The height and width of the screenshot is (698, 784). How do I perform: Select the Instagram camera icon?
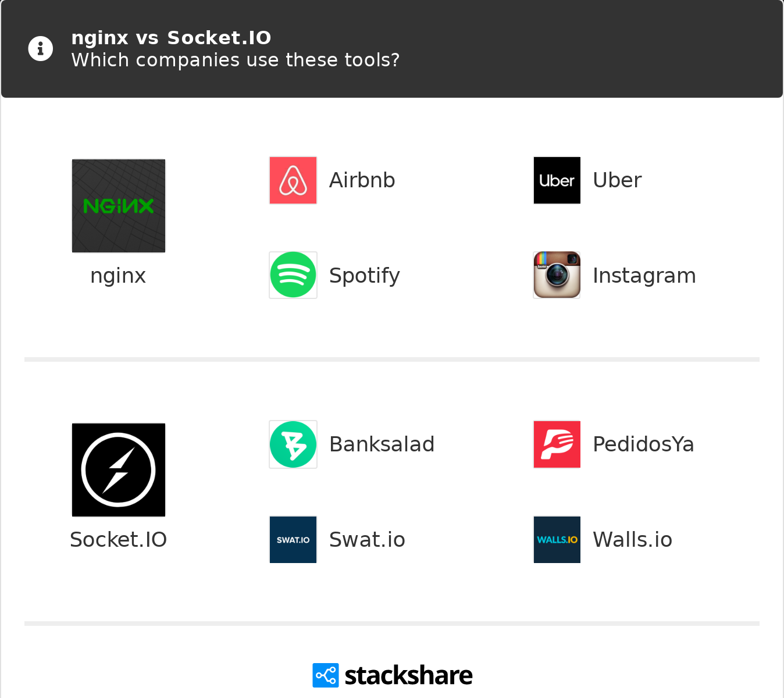point(557,275)
